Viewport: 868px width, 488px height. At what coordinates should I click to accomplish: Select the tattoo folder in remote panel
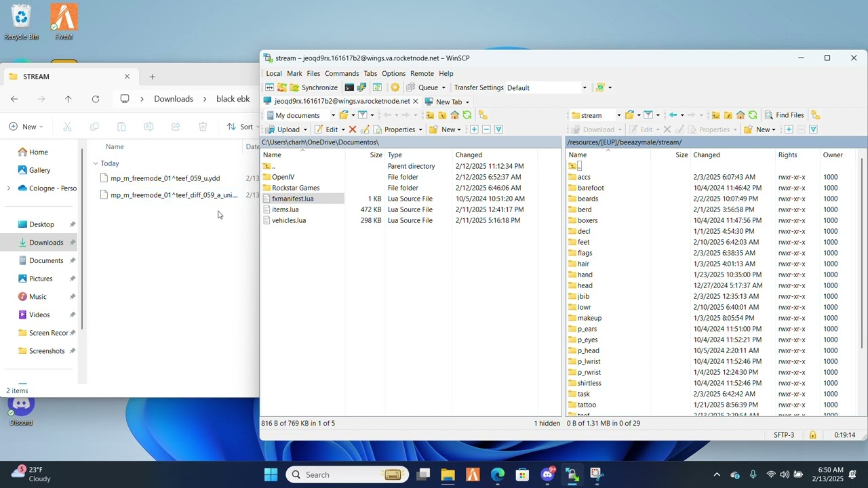coord(587,405)
